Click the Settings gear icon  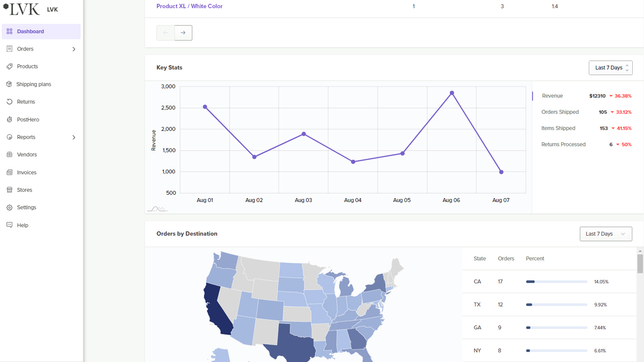point(10,208)
